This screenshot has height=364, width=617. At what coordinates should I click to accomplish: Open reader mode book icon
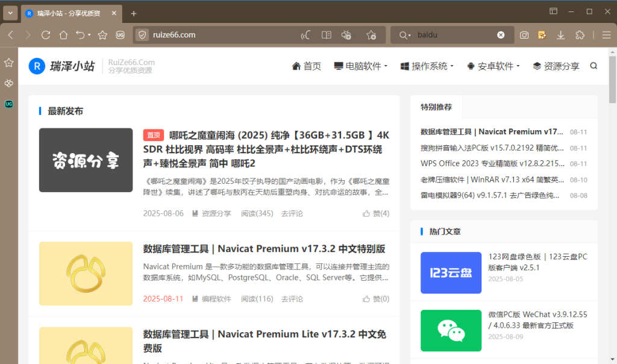click(326, 35)
